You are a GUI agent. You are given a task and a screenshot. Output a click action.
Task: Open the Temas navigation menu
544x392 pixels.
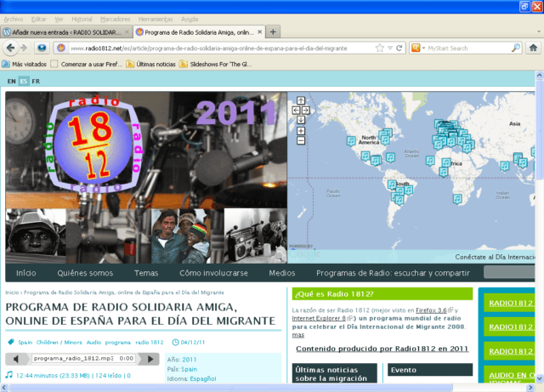[x=146, y=273]
